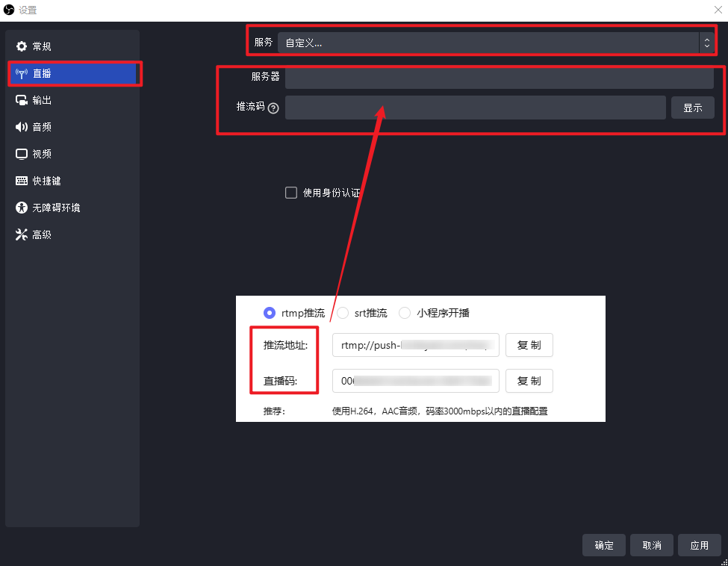The image size is (728, 566).
Task: Click the accessibility icon for 无障碍环境
Action: pyautogui.click(x=22, y=208)
